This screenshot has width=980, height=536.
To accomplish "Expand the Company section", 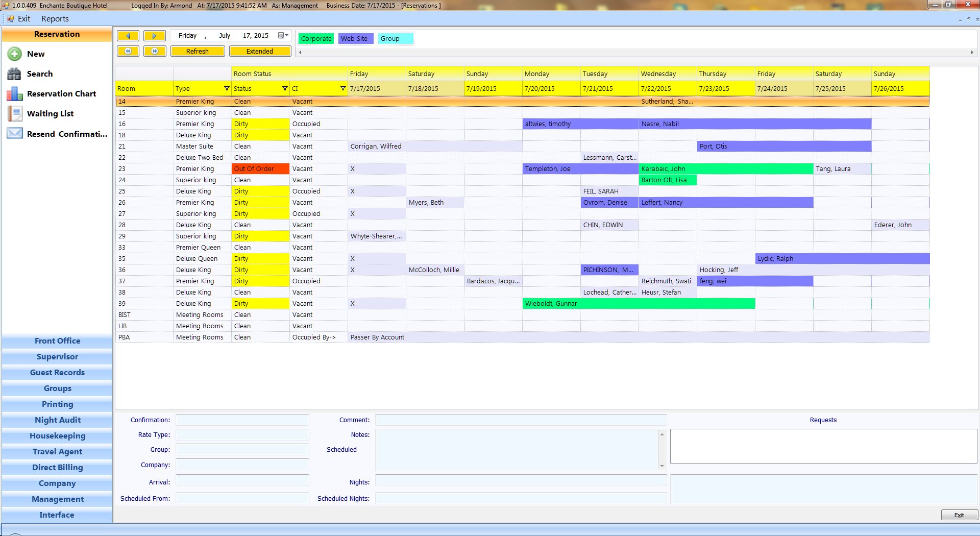I will click(57, 483).
